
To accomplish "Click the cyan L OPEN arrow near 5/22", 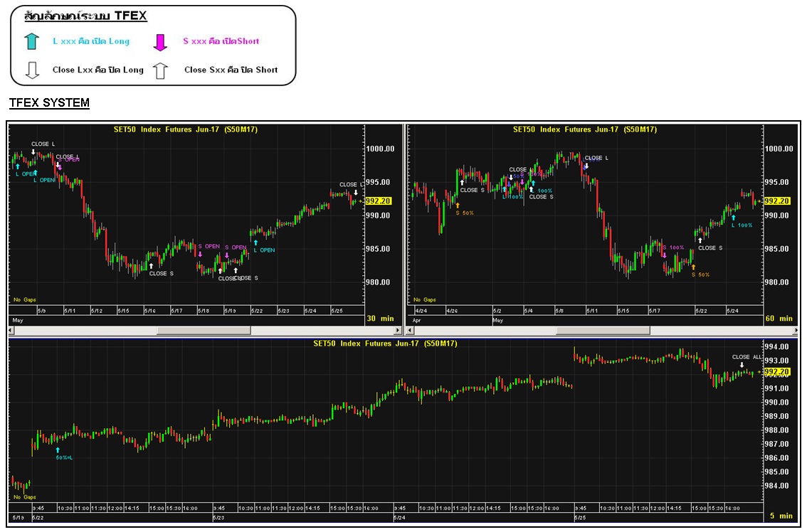I will 255,243.
